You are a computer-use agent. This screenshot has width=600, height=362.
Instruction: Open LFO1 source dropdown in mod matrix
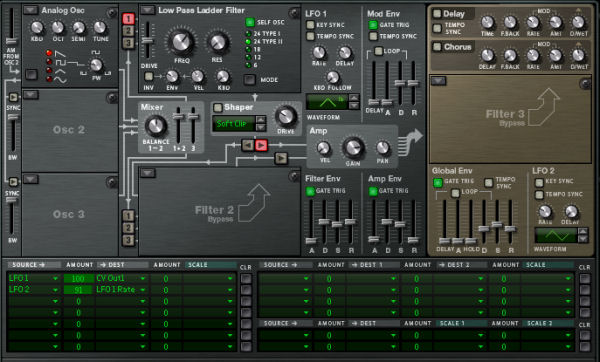click(x=55, y=279)
